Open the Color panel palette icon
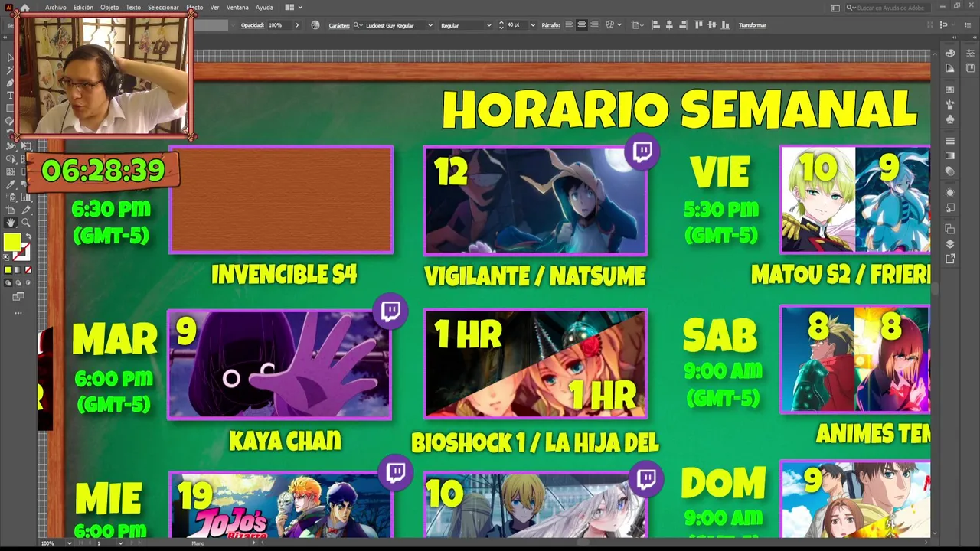This screenshot has height=551, width=980. [950, 53]
